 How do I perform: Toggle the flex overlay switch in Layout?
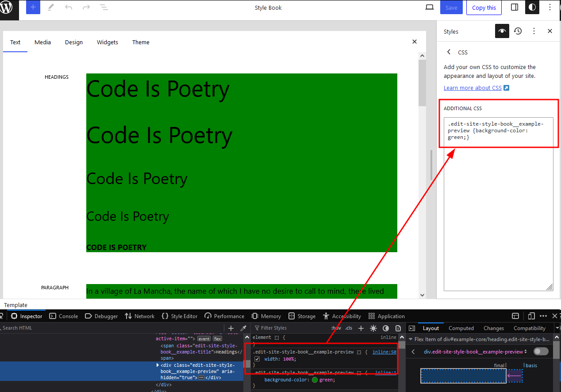click(x=541, y=351)
